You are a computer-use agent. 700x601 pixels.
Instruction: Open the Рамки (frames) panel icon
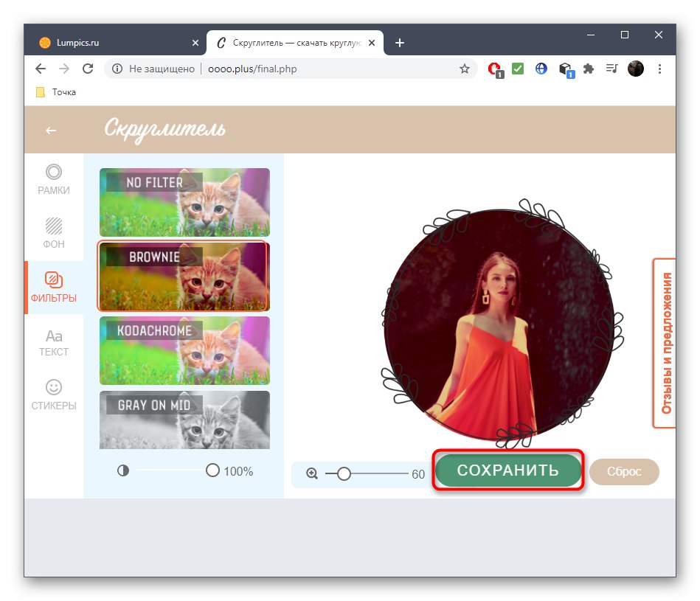(x=54, y=179)
